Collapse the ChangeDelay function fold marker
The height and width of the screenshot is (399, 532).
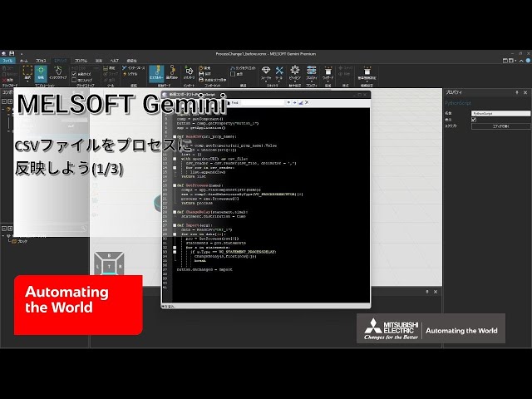[x=175, y=212]
